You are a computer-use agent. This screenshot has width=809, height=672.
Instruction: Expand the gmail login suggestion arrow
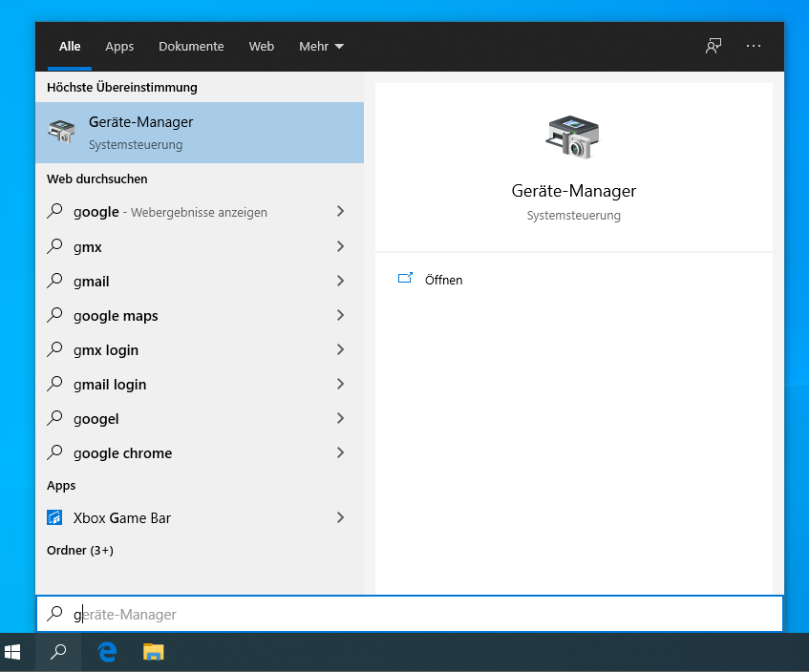[341, 384]
